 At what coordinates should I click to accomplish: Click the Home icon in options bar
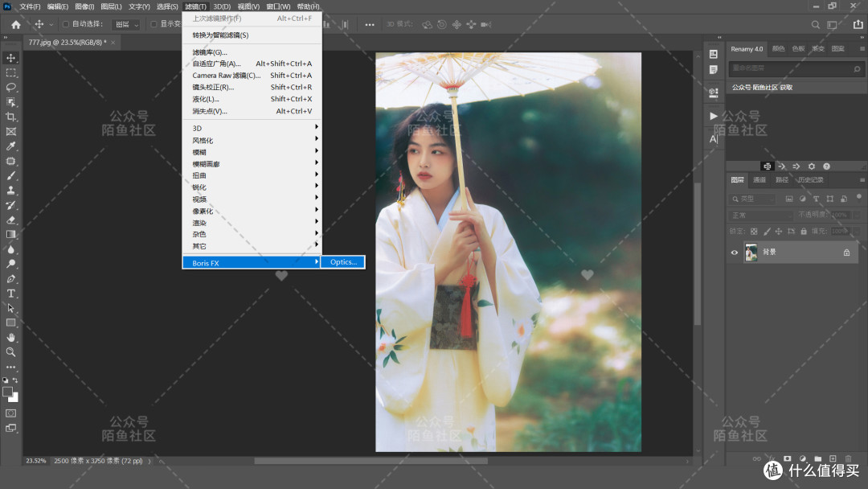(16, 25)
